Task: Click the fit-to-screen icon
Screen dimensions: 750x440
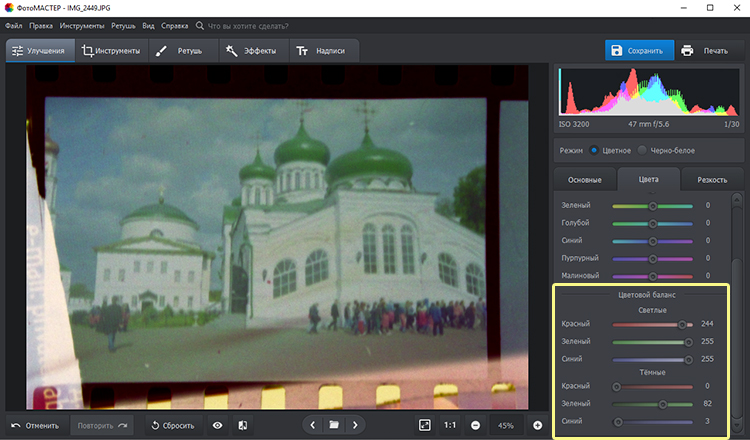Action: click(x=424, y=425)
